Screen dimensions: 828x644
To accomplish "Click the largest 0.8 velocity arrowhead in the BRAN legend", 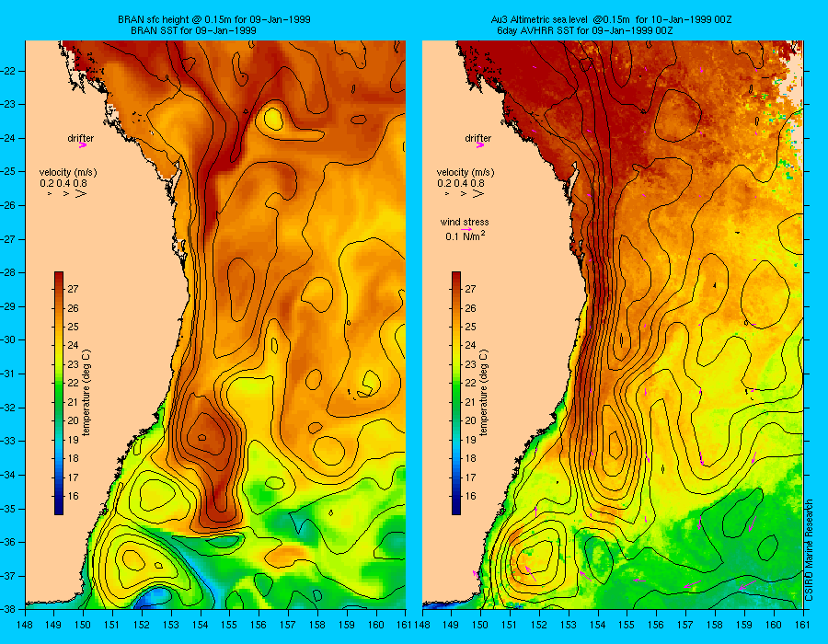I will pyautogui.click(x=81, y=194).
